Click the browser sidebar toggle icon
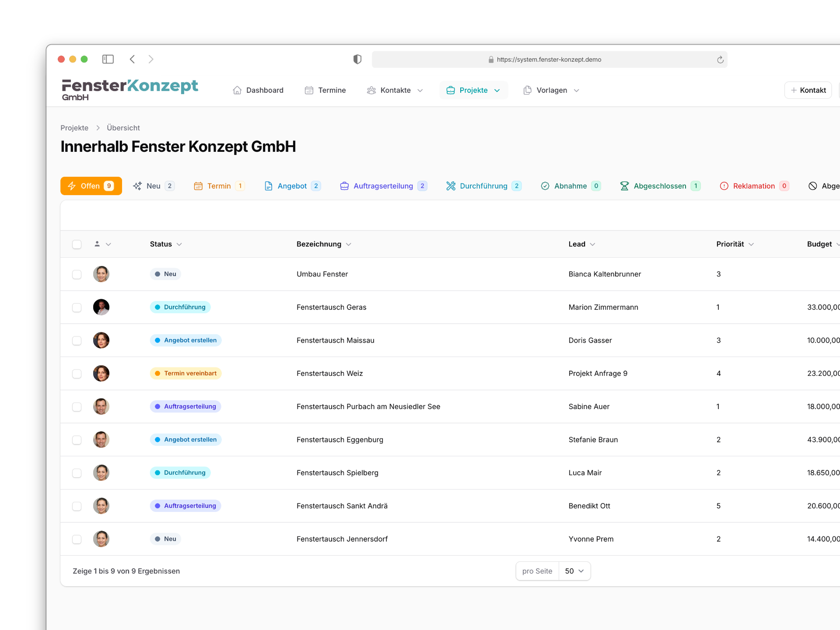The height and width of the screenshot is (630, 840). [x=108, y=59]
